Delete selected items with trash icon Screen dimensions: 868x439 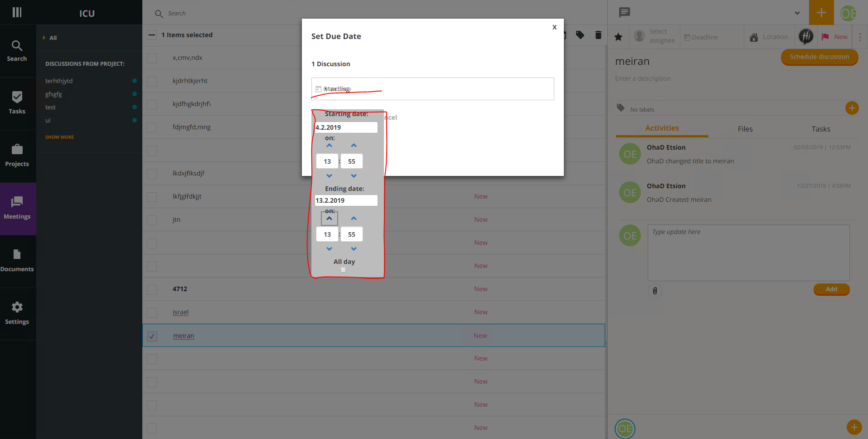[598, 35]
